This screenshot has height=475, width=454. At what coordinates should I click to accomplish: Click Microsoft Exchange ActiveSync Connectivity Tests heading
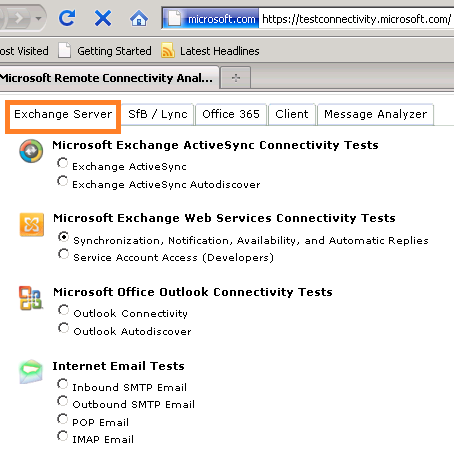[x=215, y=145]
